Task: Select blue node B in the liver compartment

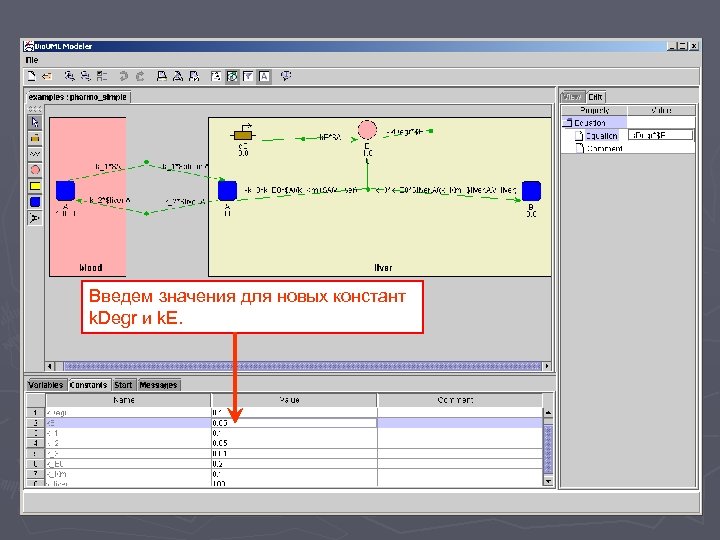Action: click(531, 191)
